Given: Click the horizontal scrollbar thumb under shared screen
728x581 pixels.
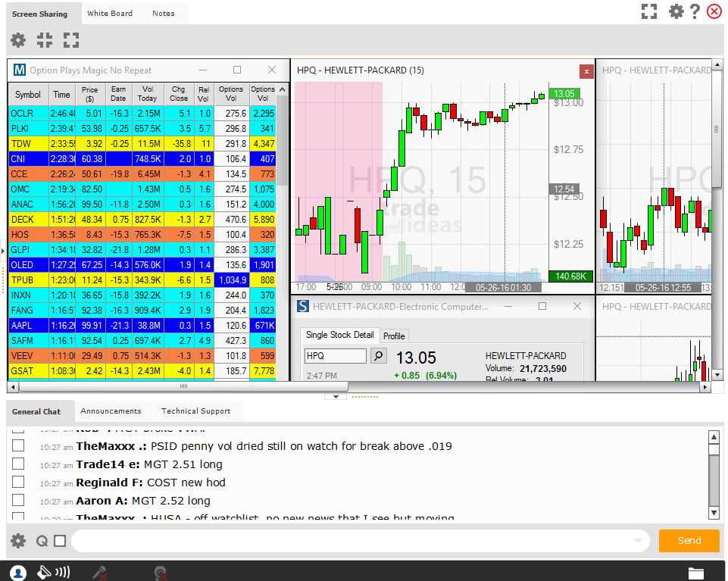Looking at the screenshot, I should pyautogui.click(x=183, y=386).
